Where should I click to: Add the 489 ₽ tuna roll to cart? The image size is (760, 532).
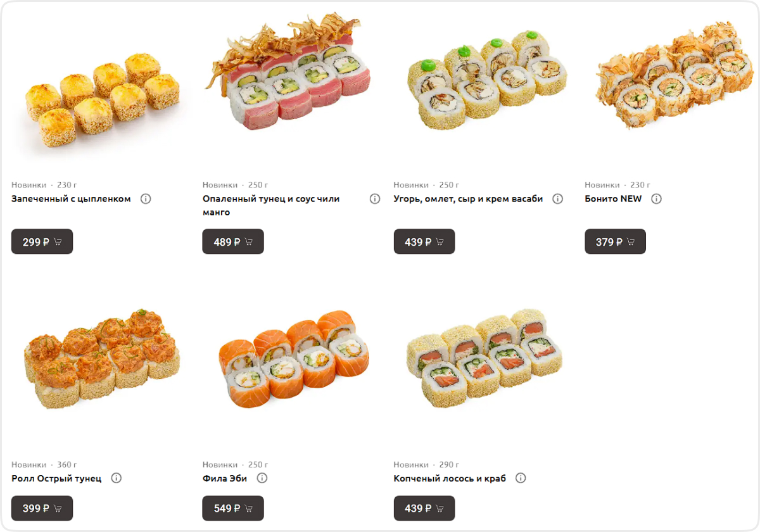(233, 241)
